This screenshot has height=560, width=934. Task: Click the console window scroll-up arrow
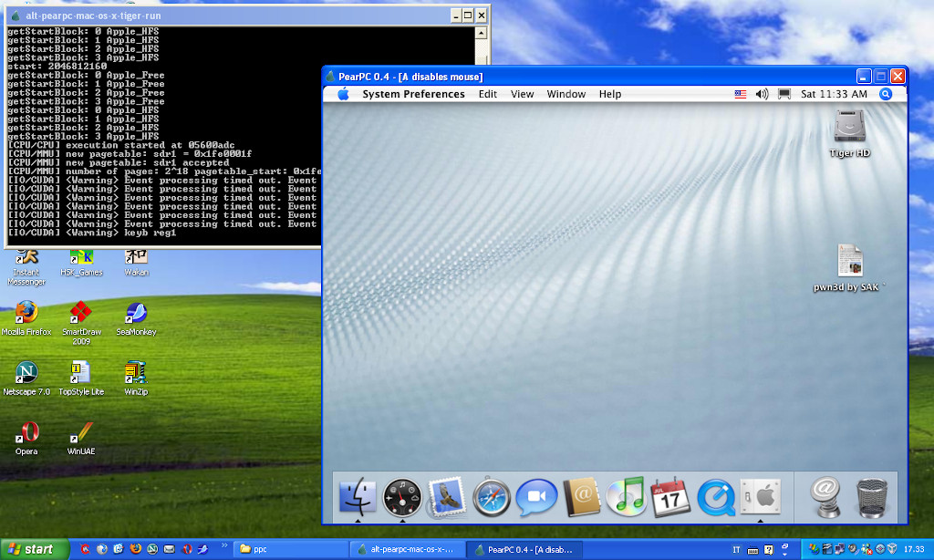[482, 34]
